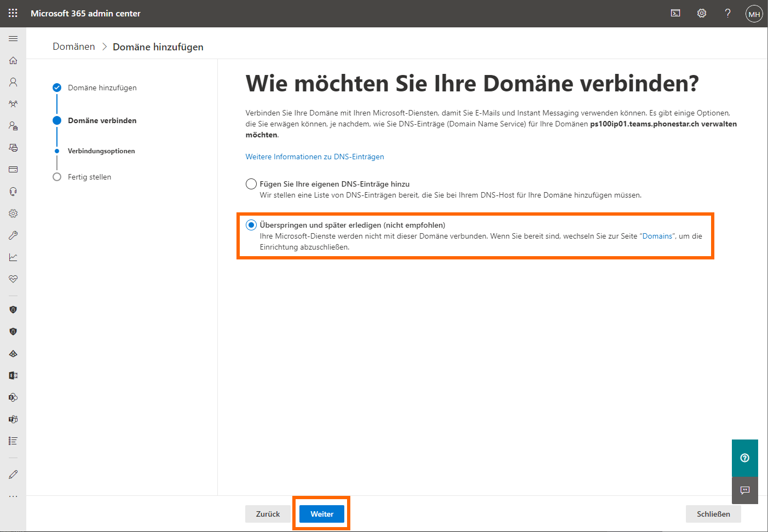This screenshot has height=532, width=768.
Task: Go to 'Domänen' breadcrumb link
Action: 74,47
